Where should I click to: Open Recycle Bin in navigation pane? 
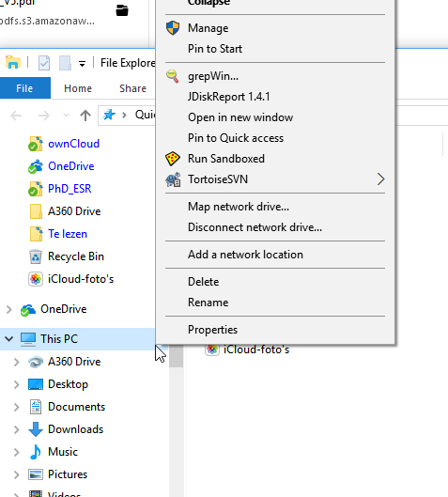click(76, 256)
